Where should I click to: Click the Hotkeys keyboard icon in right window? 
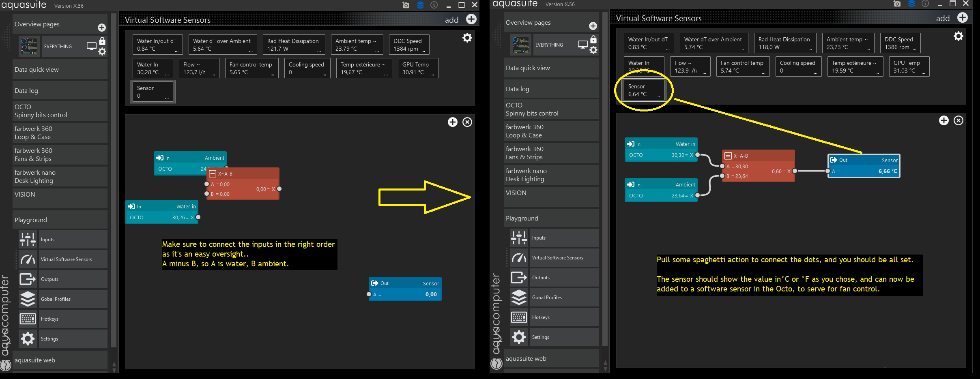(x=519, y=317)
